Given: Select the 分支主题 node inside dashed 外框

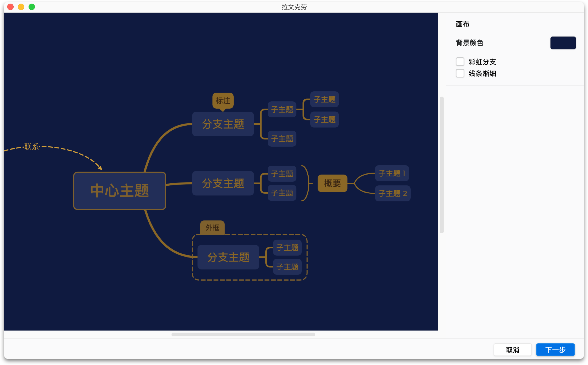Looking at the screenshot, I should click(228, 257).
